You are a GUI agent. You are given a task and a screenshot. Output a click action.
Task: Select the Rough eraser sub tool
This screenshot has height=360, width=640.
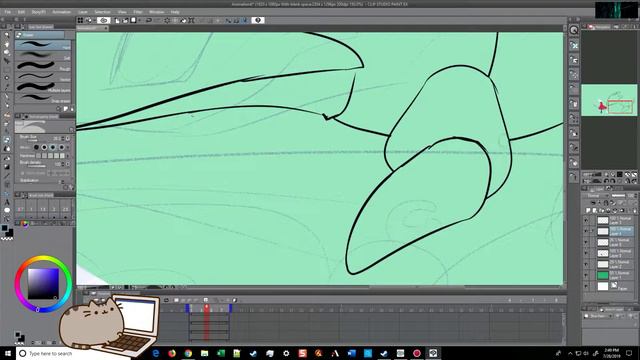tap(43, 66)
